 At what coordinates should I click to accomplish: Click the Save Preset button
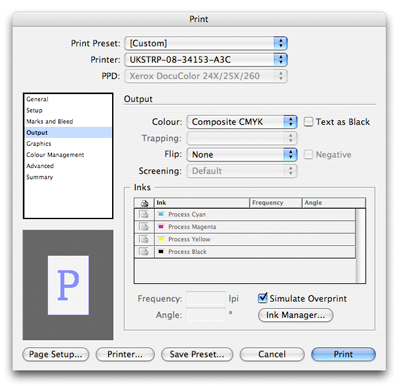pos(197,354)
